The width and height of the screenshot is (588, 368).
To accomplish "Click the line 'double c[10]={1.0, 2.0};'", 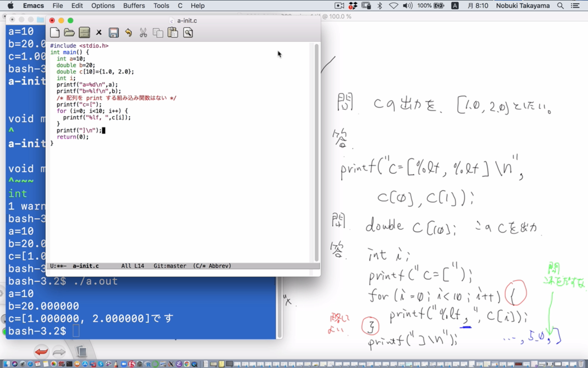I will click(95, 71).
